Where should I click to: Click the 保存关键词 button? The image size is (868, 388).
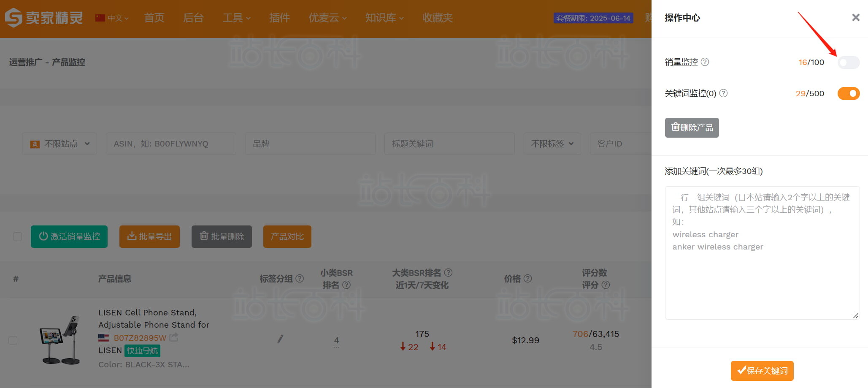click(x=762, y=371)
